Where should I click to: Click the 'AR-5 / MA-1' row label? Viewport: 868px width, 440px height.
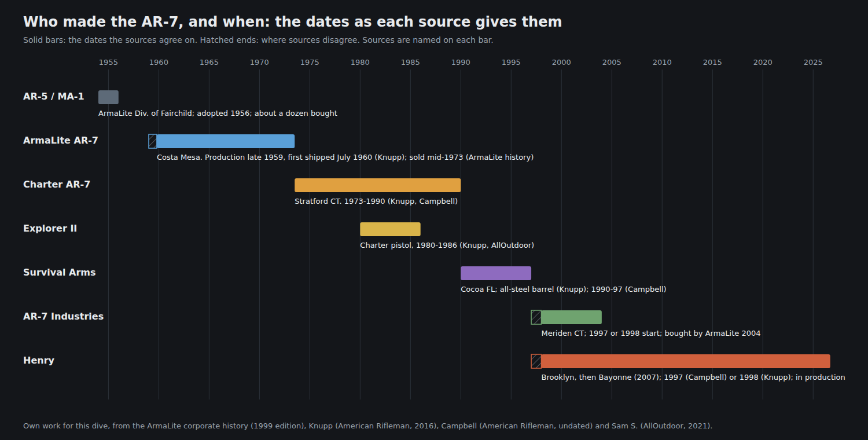(x=54, y=97)
